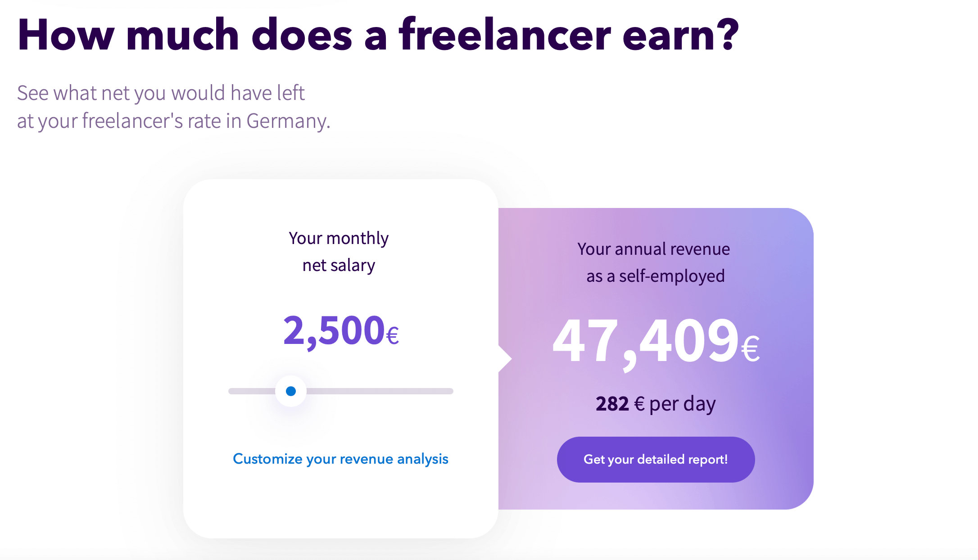Click the 2,500 monthly salary amount
This screenshot has width=978, height=560.
pyautogui.click(x=334, y=331)
